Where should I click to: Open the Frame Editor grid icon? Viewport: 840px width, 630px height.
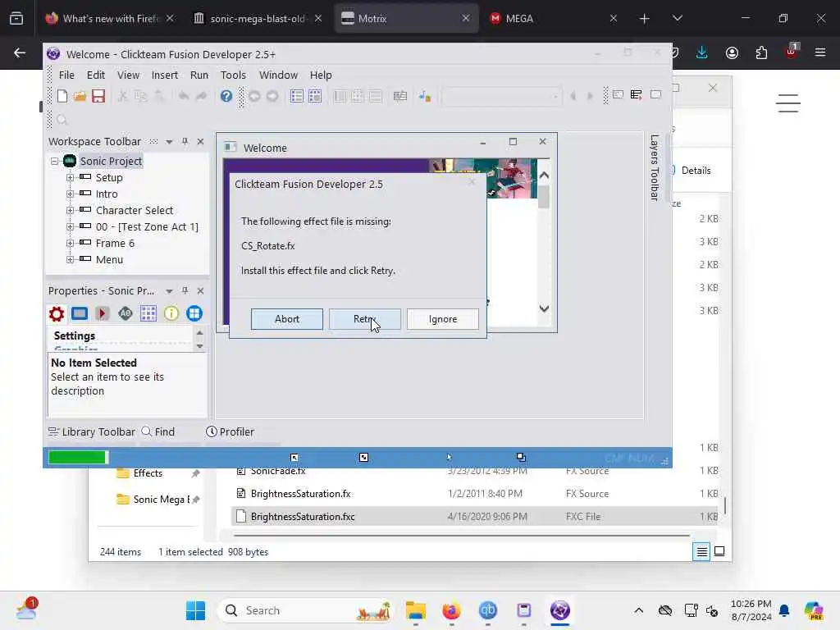(315, 96)
